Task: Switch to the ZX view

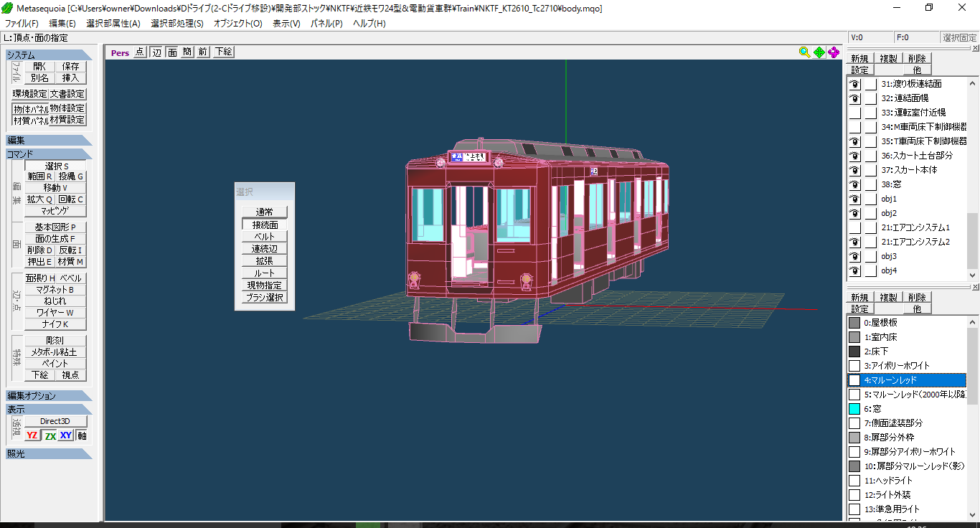Action: 50,435
